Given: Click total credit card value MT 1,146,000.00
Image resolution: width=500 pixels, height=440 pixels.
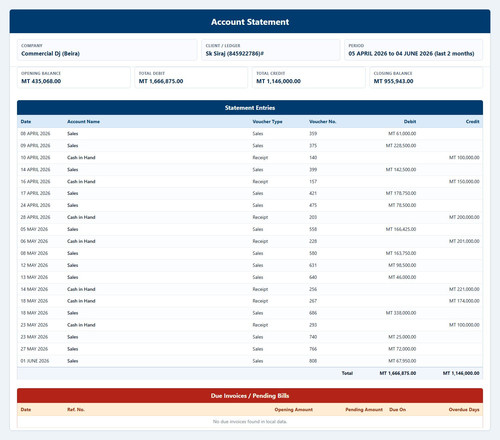Looking at the screenshot, I should tap(278, 81).
